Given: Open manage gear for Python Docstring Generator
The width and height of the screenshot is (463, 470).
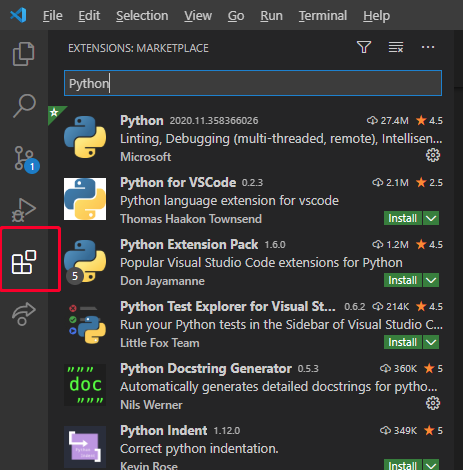Looking at the screenshot, I should coord(433,403).
